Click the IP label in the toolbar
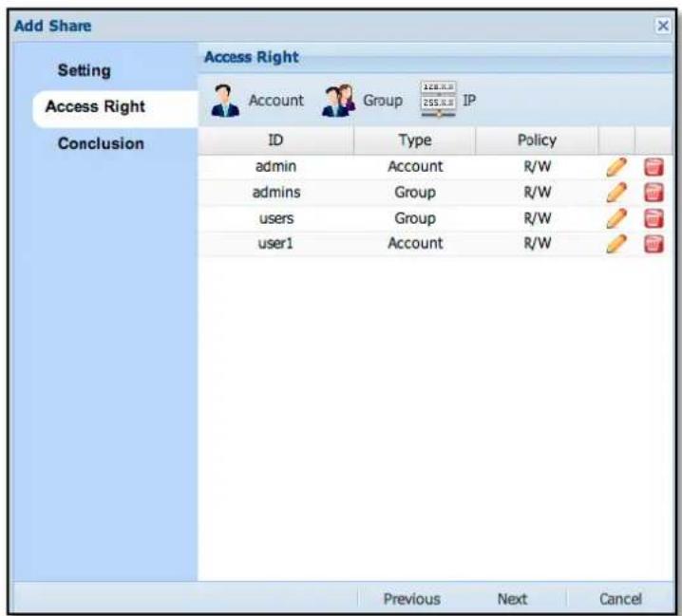The width and height of the screenshot is (682, 616). point(469,101)
